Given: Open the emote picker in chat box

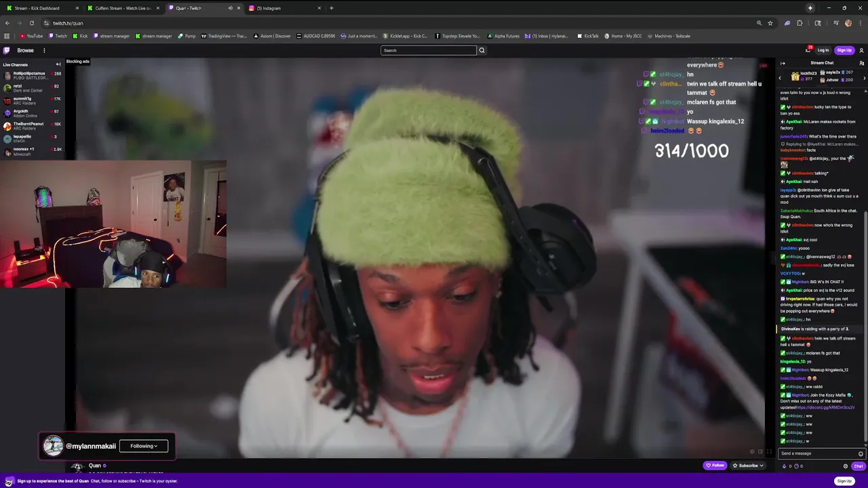Looking at the screenshot, I should [x=861, y=453].
